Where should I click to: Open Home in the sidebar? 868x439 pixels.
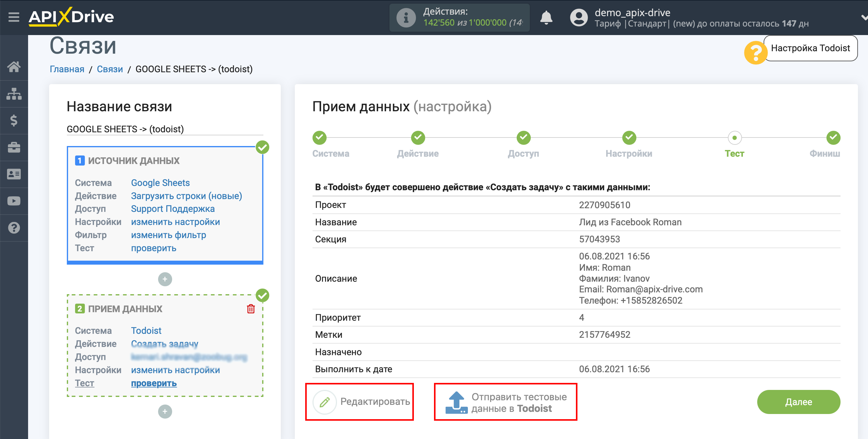[x=14, y=67]
